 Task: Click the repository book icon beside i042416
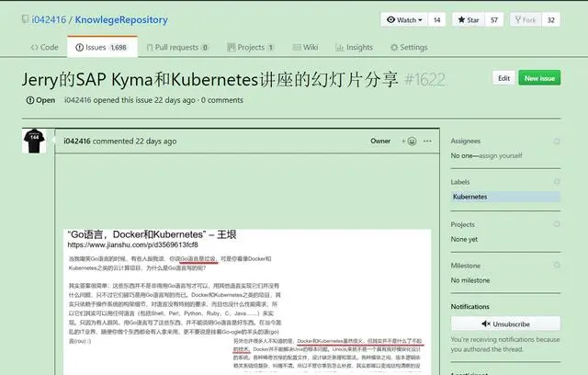(x=25, y=19)
